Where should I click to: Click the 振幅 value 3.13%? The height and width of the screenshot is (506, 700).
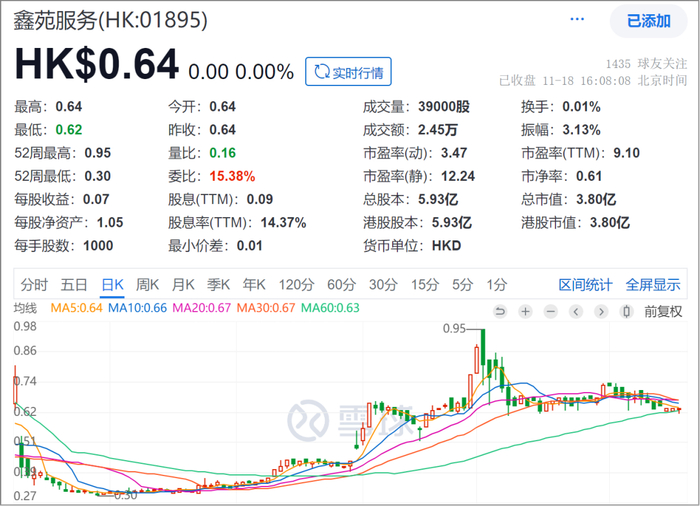click(581, 130)
